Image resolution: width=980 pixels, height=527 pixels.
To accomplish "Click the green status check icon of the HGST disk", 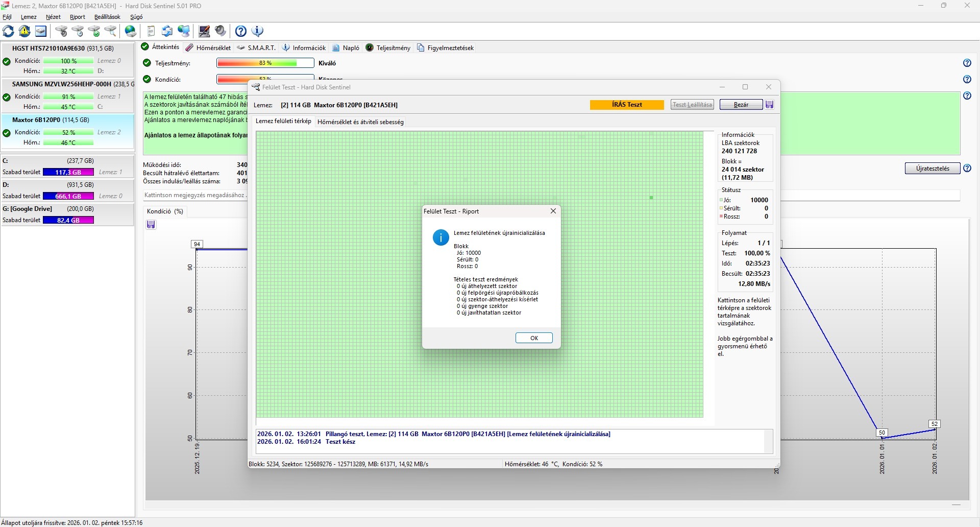I will (x=7, y=62).
